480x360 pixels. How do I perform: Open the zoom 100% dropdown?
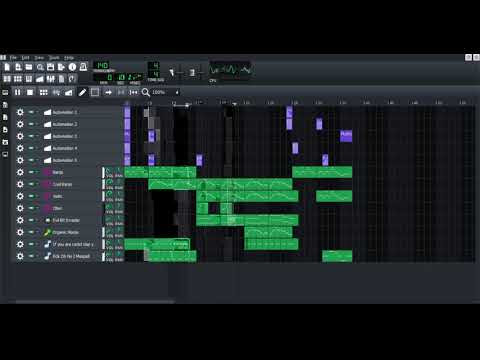coord(165,92)
